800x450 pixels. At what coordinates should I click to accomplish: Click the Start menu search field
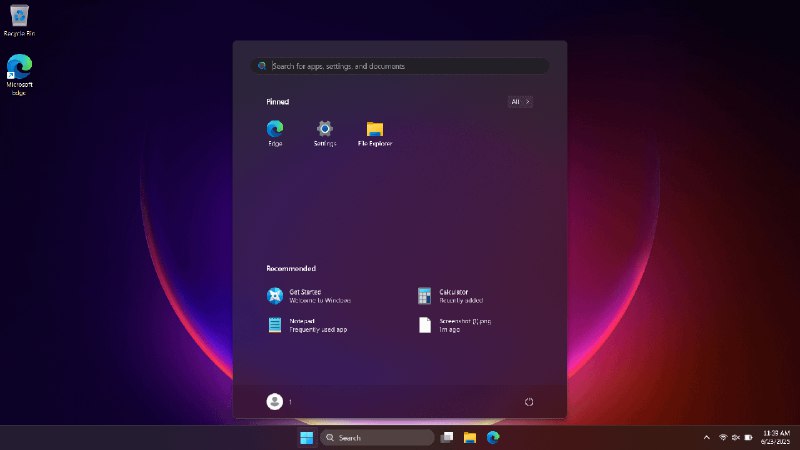400,66
